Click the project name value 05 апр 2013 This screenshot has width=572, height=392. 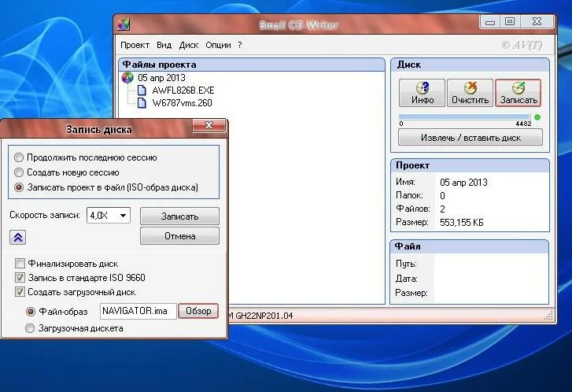coord(463,182)
